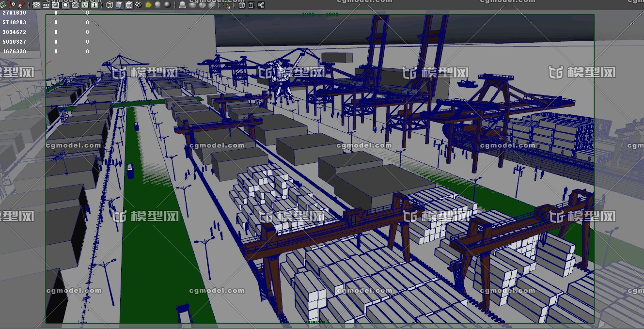
Task: Toggle the viewport grid display
Action: coord(36,5)
